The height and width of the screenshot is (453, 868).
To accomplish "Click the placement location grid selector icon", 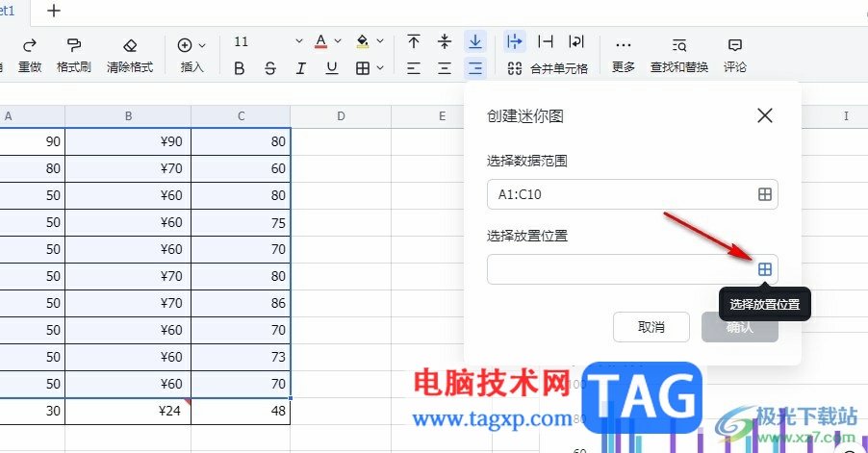I will 764,269.
